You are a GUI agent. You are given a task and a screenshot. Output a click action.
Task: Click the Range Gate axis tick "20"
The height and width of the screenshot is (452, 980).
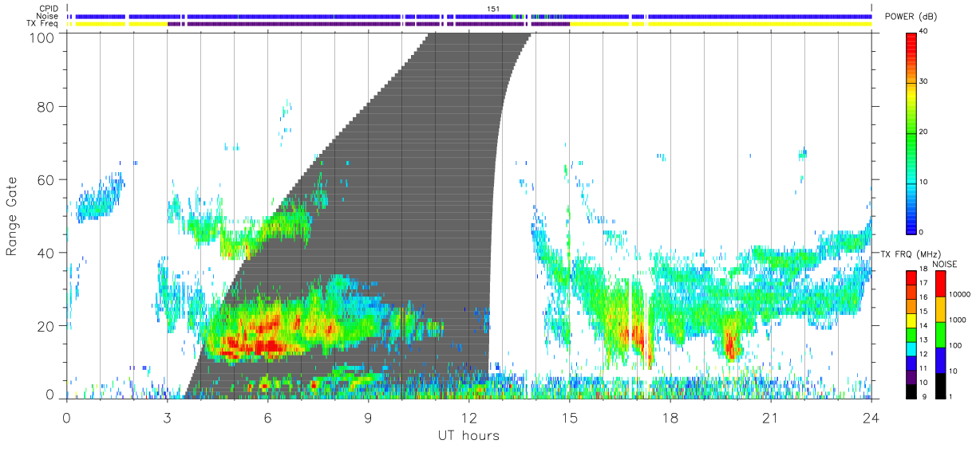coord(46,325)
